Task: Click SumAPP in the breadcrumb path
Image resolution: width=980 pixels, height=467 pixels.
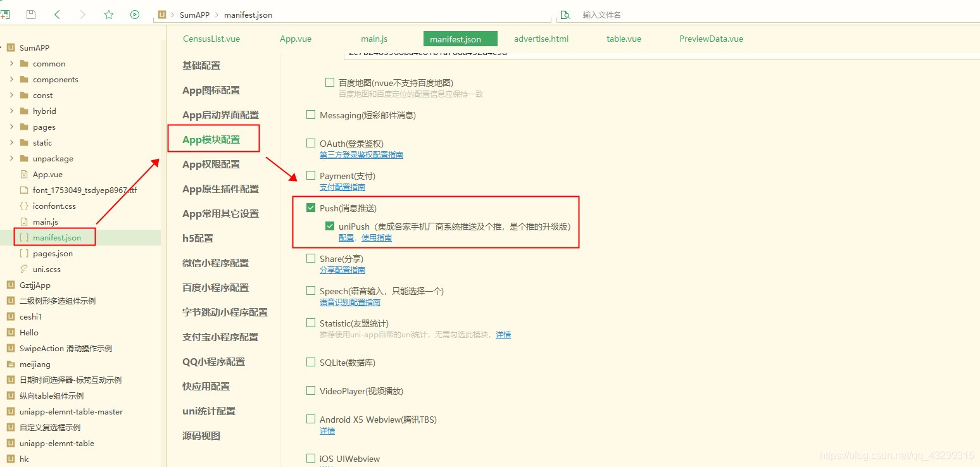Action: [x=194, y=15]
